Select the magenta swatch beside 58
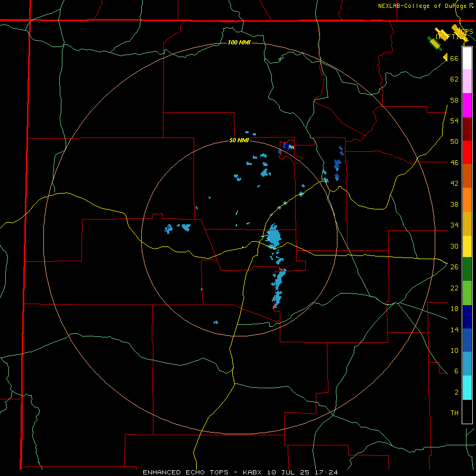Viewport: 476px width, 476px height. point(467,105)
